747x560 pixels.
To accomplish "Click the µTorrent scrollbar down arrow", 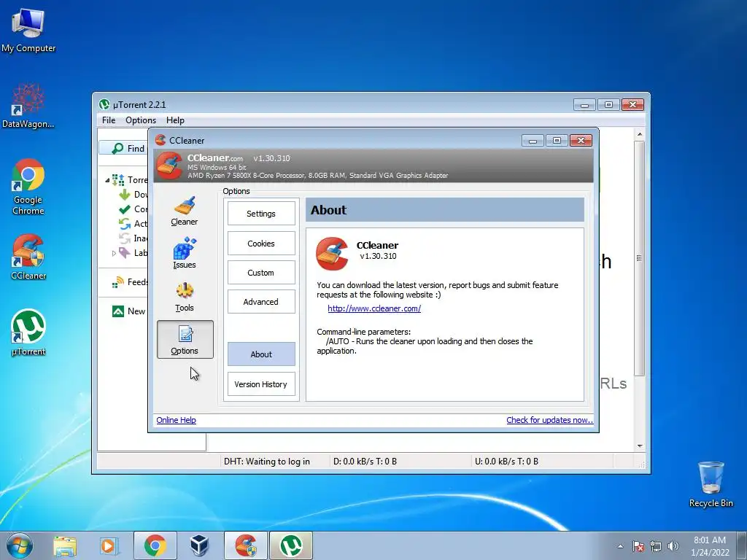I will click(x=639, y=446).
